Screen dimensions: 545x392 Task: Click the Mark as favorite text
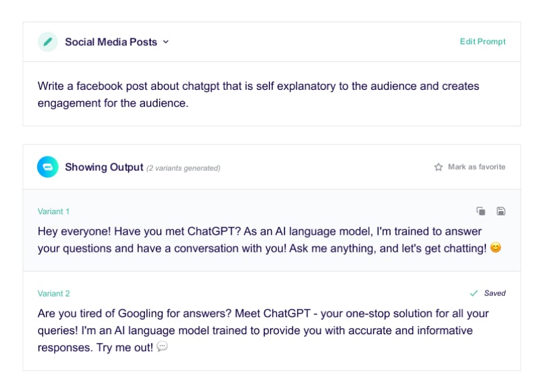(x=477, y=167)
